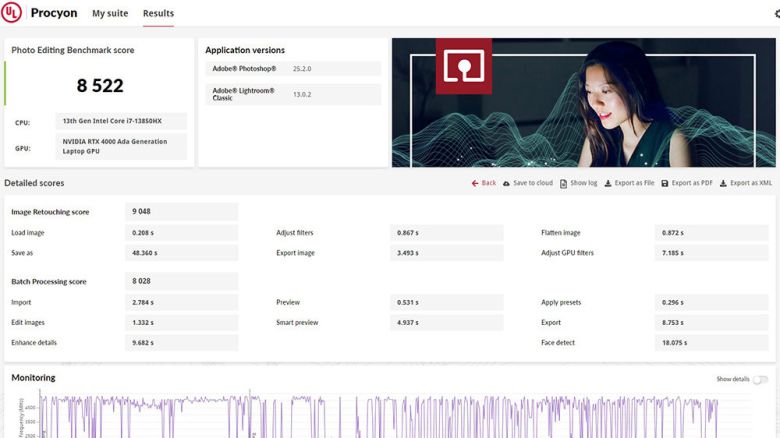Image resolution: width=780 pixels, height=438 pixels.
Task: Click the Image Retouching score value 9 048
Action: [x=182, y=212]
